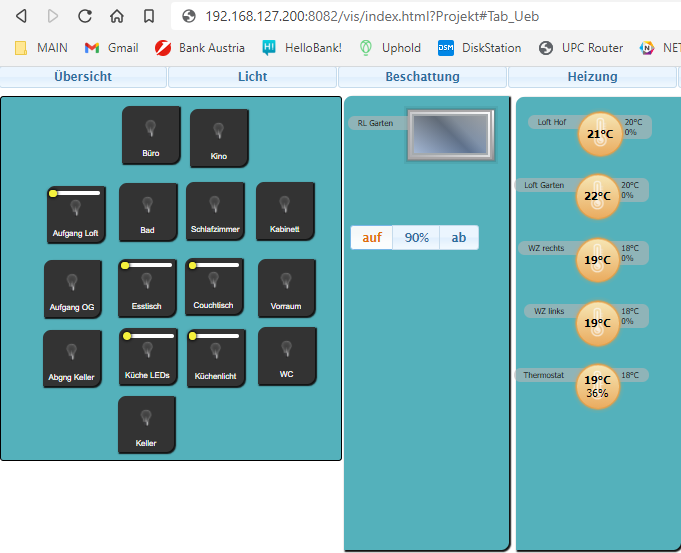Click the Esstisch bulb icon

(147, 281)
